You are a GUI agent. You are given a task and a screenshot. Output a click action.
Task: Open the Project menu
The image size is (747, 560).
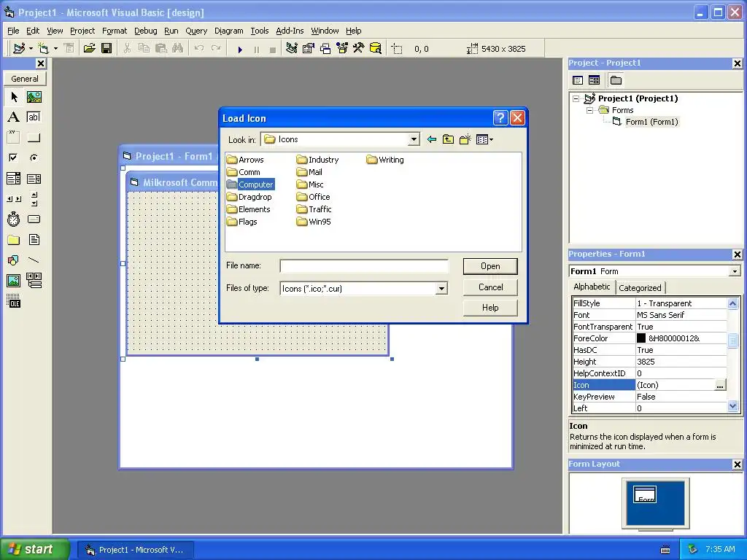coord(82,31)
